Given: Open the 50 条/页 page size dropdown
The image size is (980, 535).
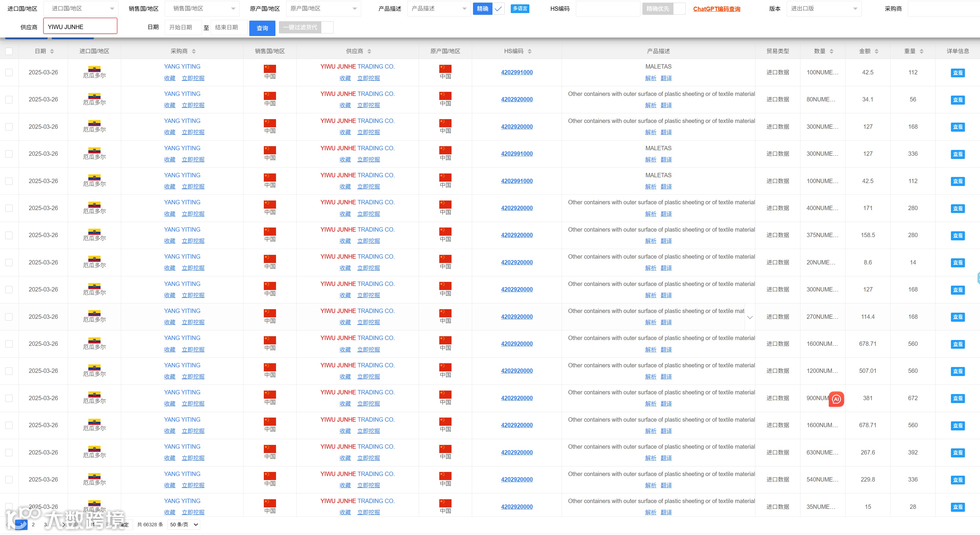Looking at the screenshot, I should (184, 524).
